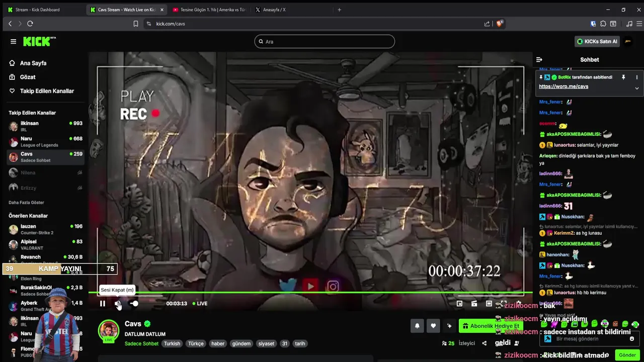Click the sparkle icon button

click(449, 326)
